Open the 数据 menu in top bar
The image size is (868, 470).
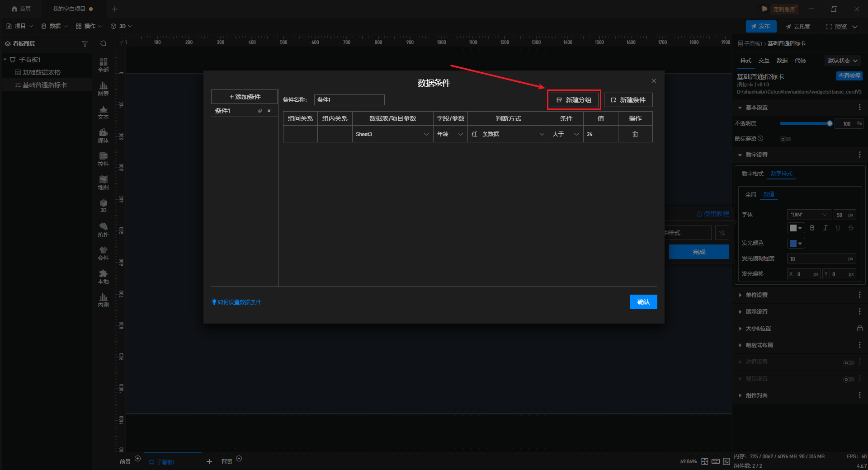pyautogui.click(x=54, y=26)
